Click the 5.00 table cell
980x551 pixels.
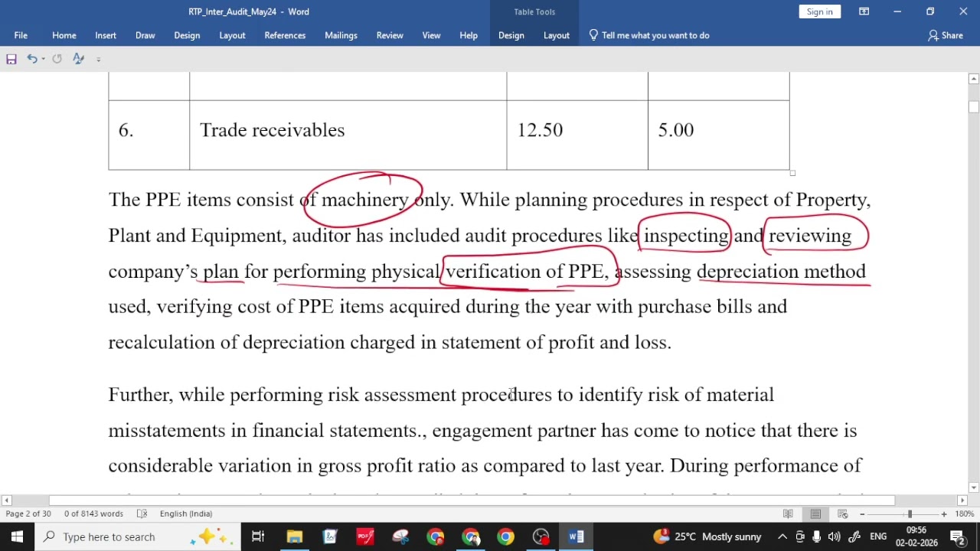tap(718, 135)
